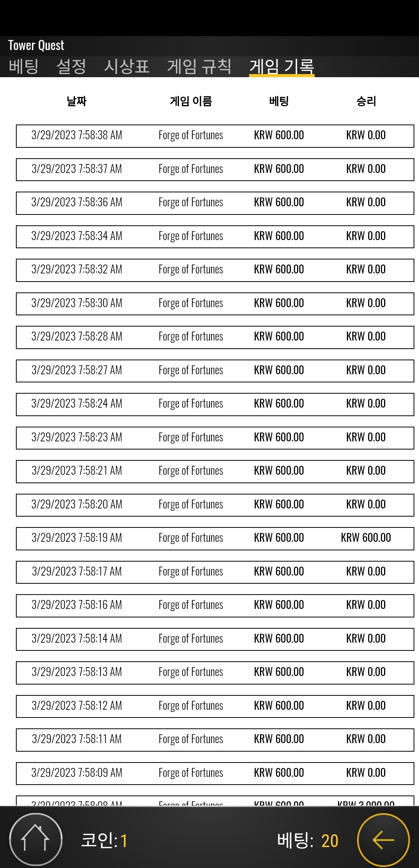419x868 pixels.
Task: Tap the home icon button
Action: (x=35, y=839)
